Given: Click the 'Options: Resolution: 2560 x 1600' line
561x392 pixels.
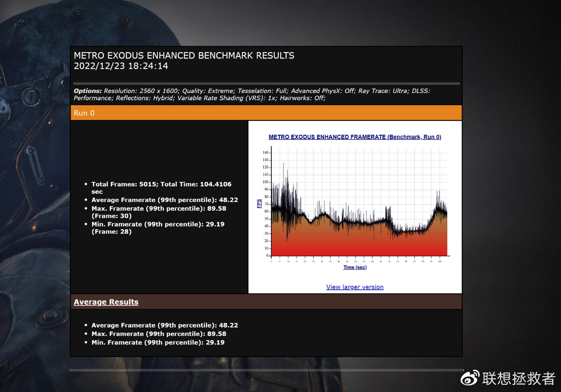Looking at the screenshot, I should [x=252, y=91].
